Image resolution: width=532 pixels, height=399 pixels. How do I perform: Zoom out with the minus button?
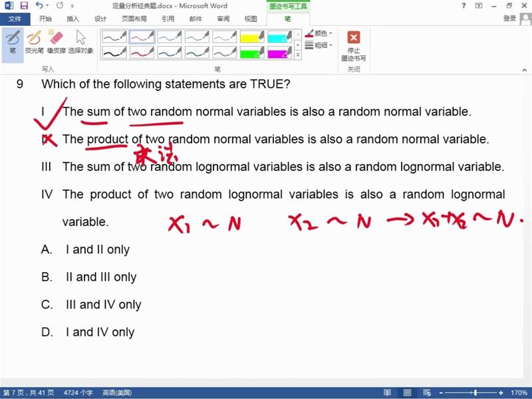441,393
